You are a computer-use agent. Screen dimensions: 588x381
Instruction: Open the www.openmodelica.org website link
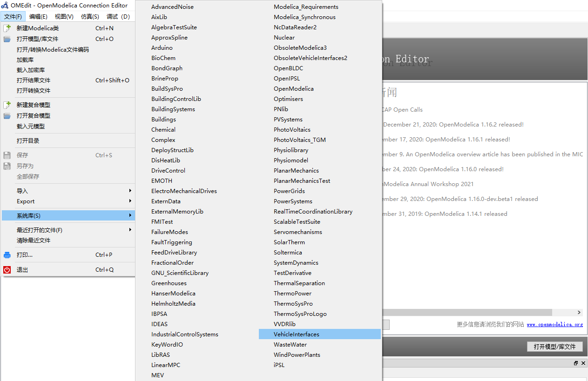coord(554,324)
